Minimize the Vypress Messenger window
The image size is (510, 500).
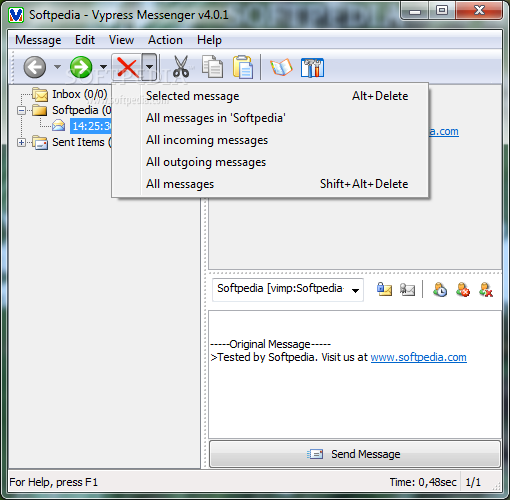point(415,11)
